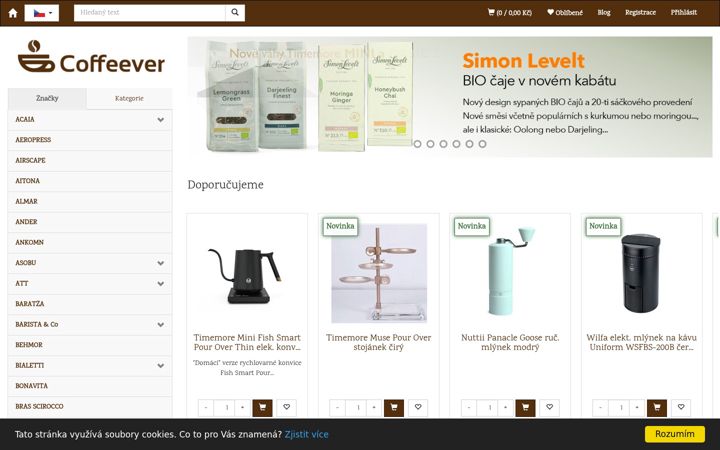Favorite Timemore Mini Fish with heart
The image size is (720, 450).
[x=287, y=407]
